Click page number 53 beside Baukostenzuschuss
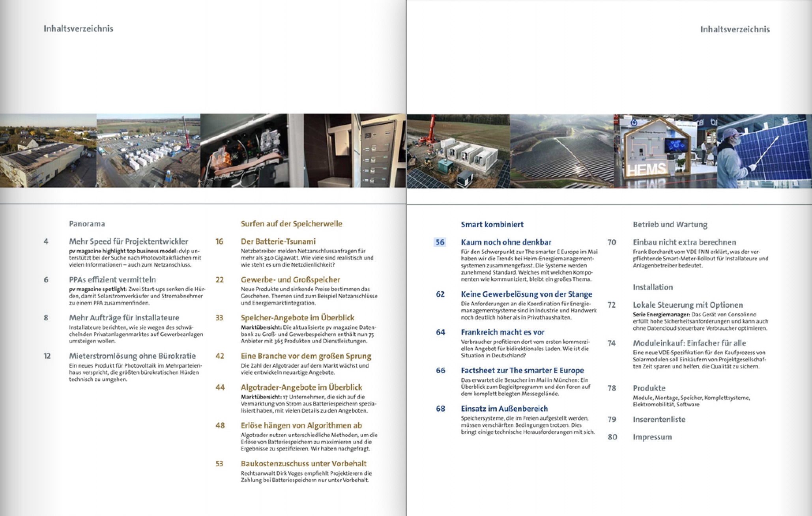 [219, 464]
